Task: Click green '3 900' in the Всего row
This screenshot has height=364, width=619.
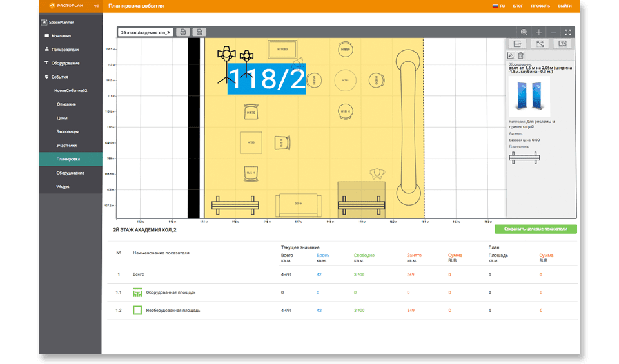Action: click(359, 274)
